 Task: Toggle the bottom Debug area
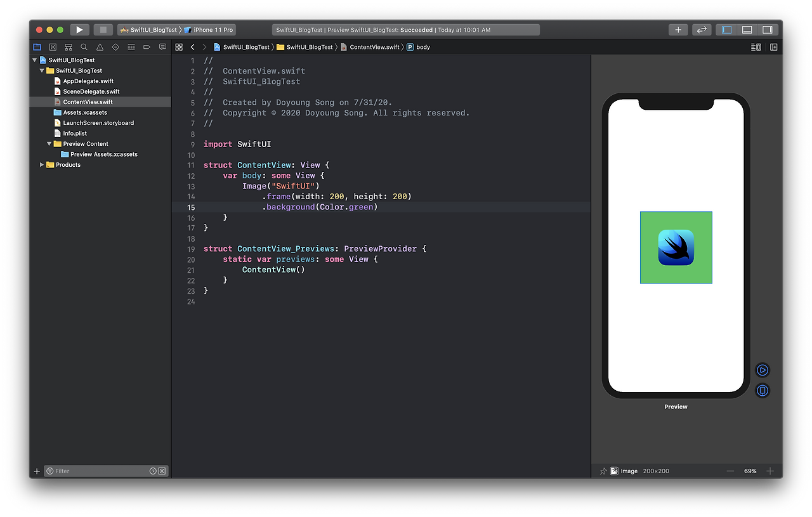pos(747,30)
